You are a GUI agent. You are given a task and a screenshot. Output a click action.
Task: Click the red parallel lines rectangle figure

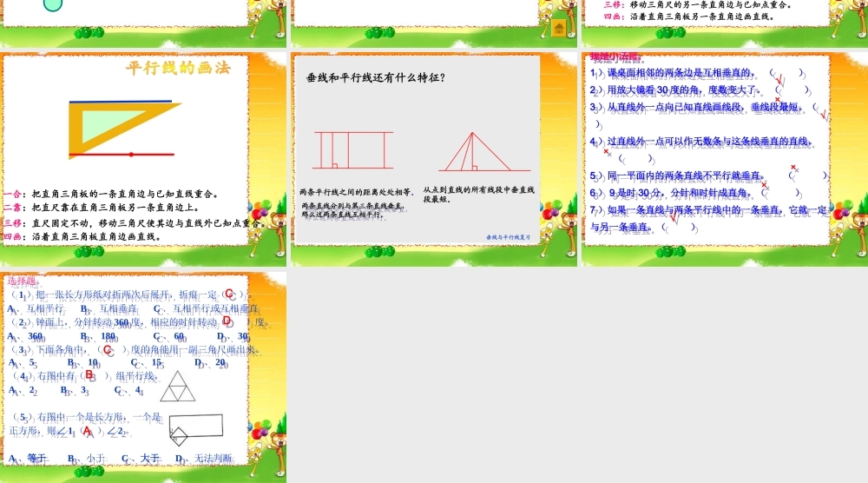tap(353, 150)
